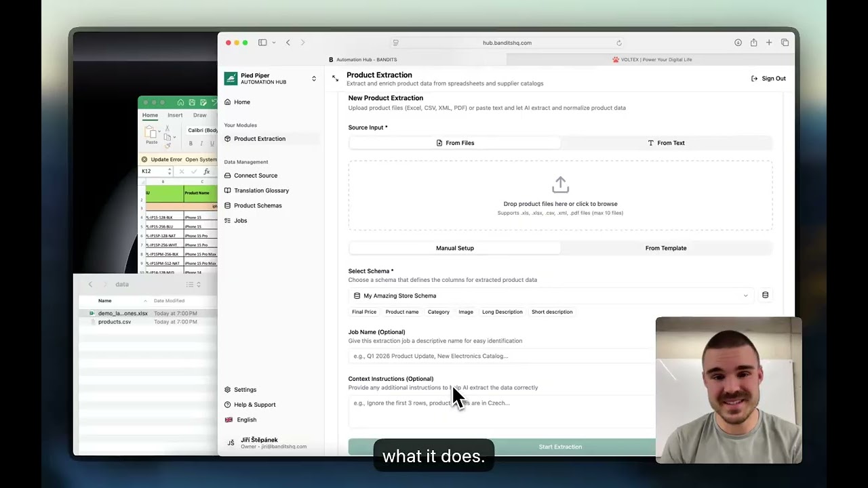Go forward in Safari history

coord(302,43)
